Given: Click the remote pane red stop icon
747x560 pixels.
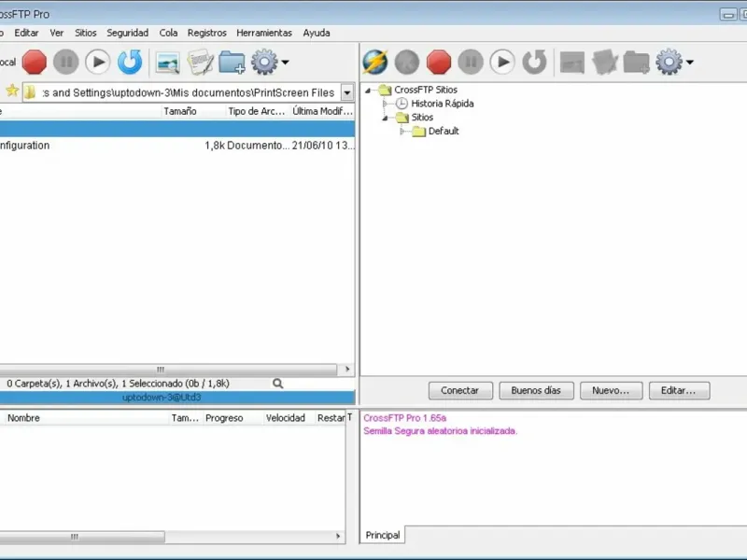Looking at the screenshot, I should tap(439, 62).
